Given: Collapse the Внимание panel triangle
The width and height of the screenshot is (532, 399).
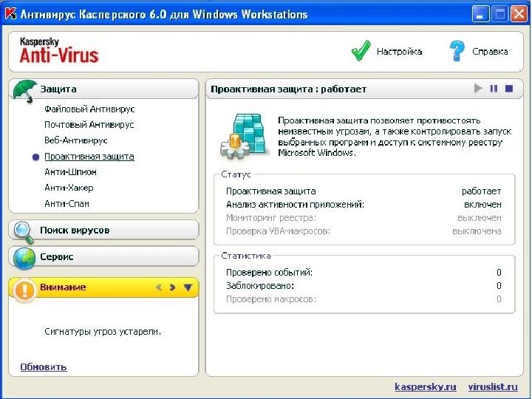Looking at the screenshot, I should (x=188, y=287).
